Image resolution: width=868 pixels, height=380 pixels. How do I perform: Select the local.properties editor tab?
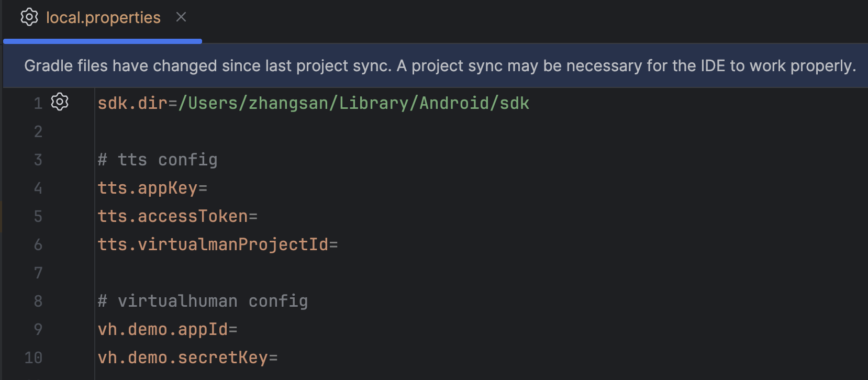tap(103, 18)
